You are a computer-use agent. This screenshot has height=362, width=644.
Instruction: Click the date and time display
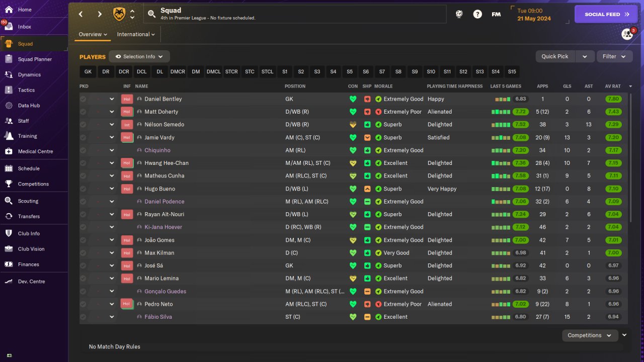[x=534, y=15]
